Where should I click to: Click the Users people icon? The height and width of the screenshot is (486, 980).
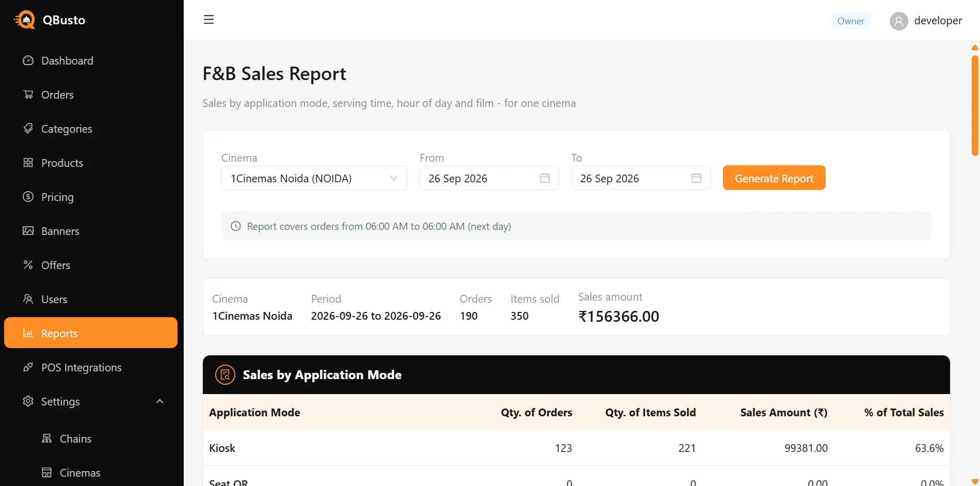[28, 299]
